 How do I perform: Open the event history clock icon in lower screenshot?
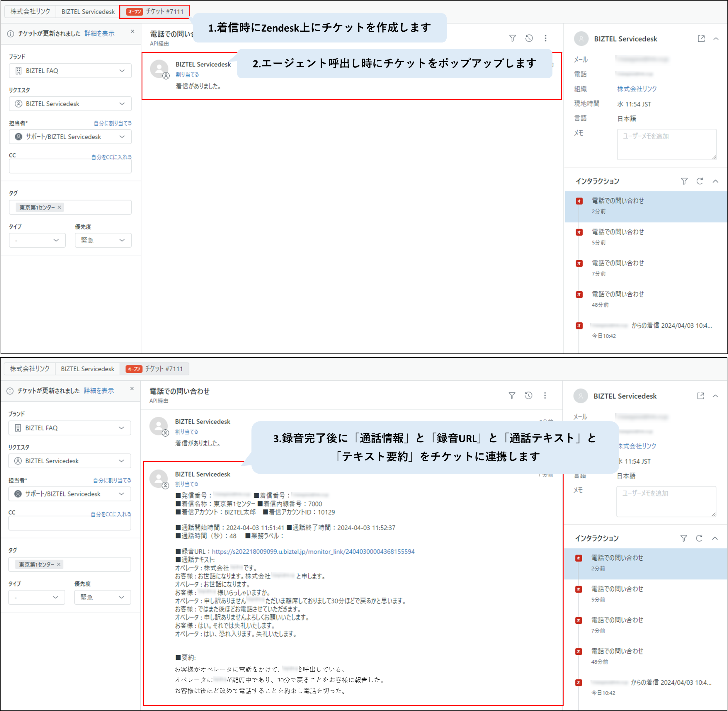[528, 395]
